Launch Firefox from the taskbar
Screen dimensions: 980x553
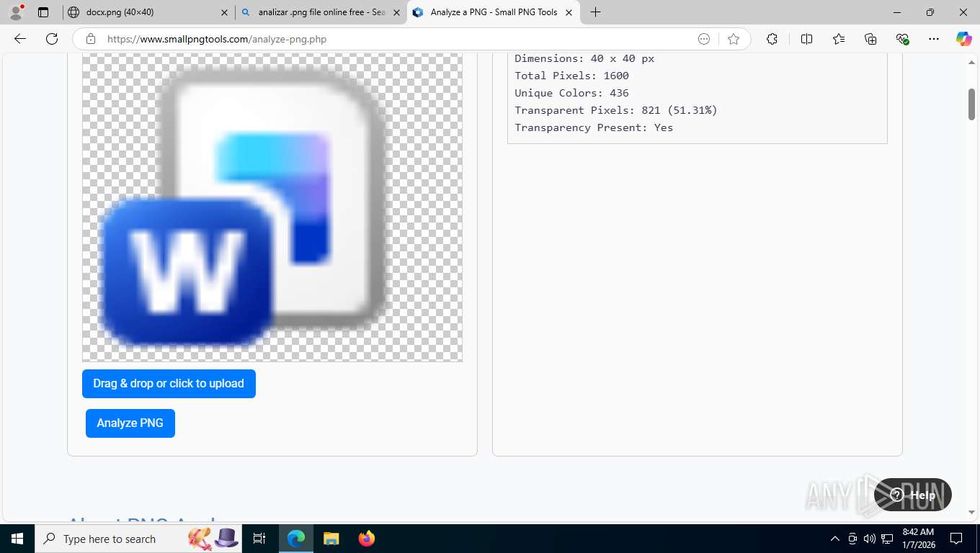click(367, 539)
